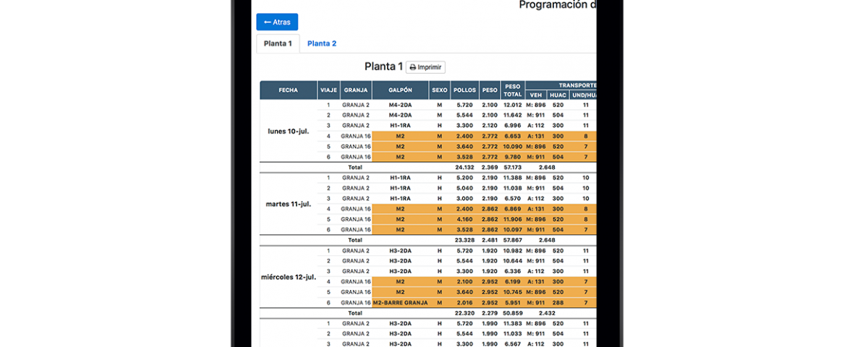Viewport: 868px width, 347px height.
Task: Click the GALPÓN column header
Action: coord(400,90)
